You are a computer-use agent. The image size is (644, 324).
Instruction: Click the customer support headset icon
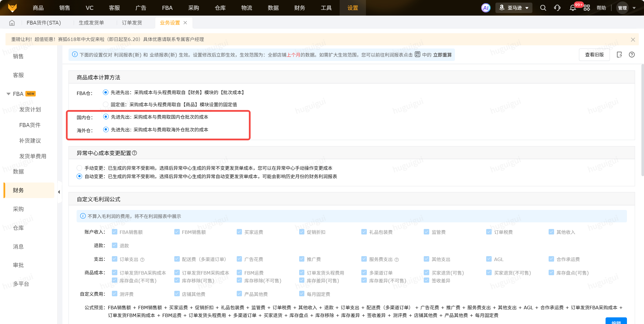557,8
